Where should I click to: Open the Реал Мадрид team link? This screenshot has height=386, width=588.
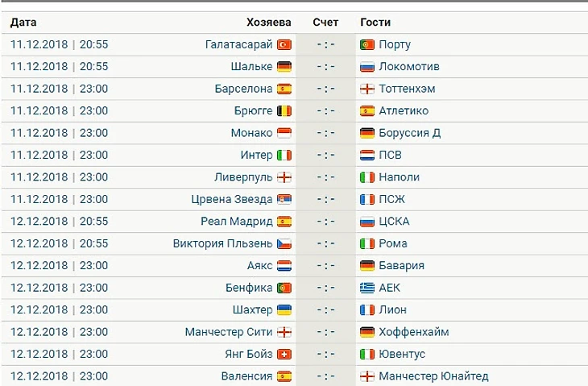pyautogui.click(x=237, y=222)
